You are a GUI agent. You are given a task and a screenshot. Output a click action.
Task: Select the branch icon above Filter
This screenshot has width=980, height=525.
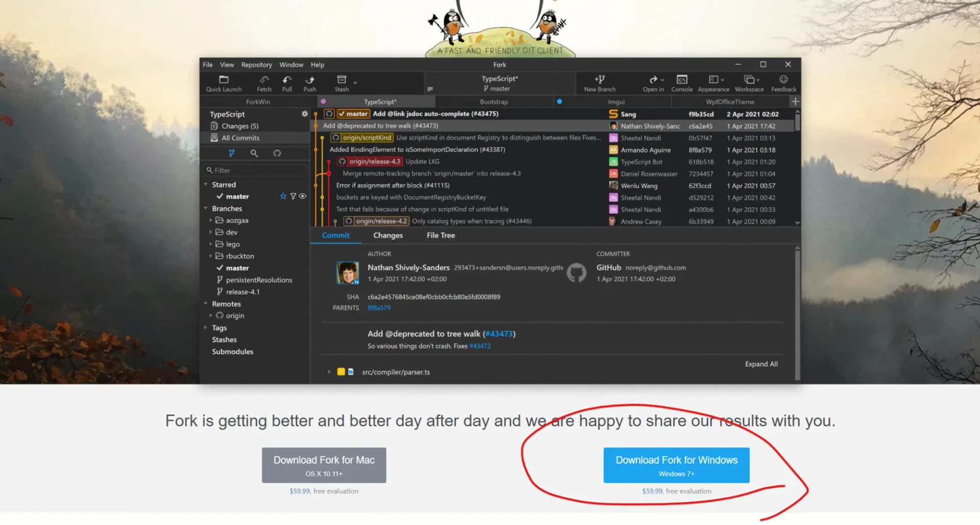(232, 153)
